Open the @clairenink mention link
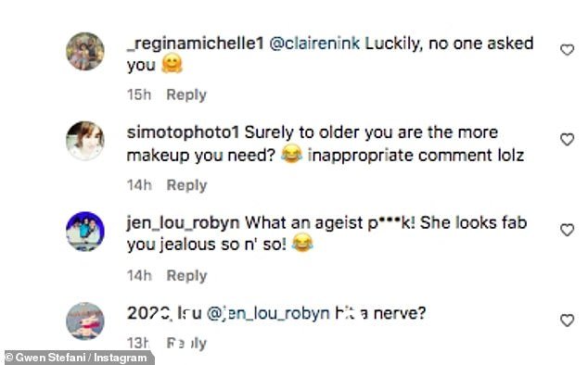The height and width of the screenshot is (365, 588). click(314, 44)
